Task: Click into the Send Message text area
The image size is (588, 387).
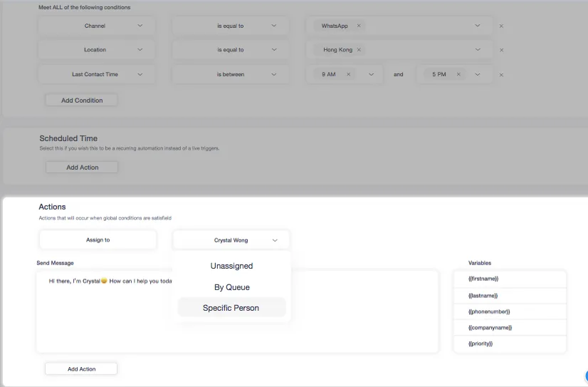Action: pyautogui.click(x=237, y=311)
